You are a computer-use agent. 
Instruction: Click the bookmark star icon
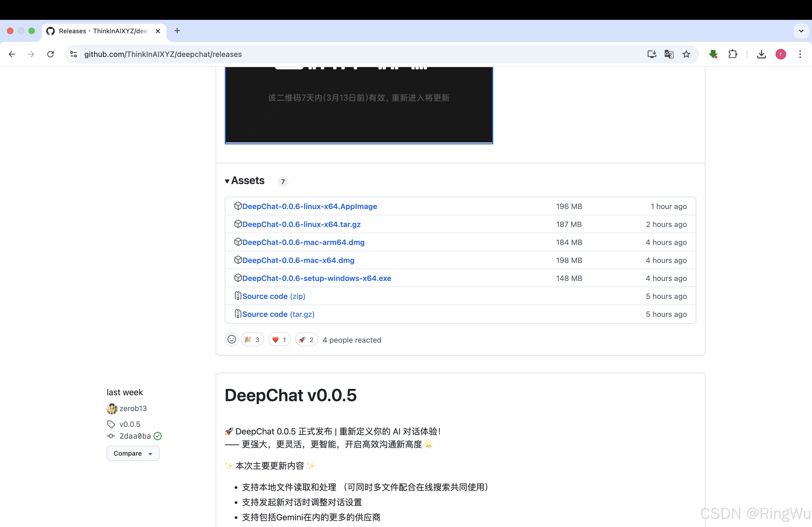pos(686,54)
